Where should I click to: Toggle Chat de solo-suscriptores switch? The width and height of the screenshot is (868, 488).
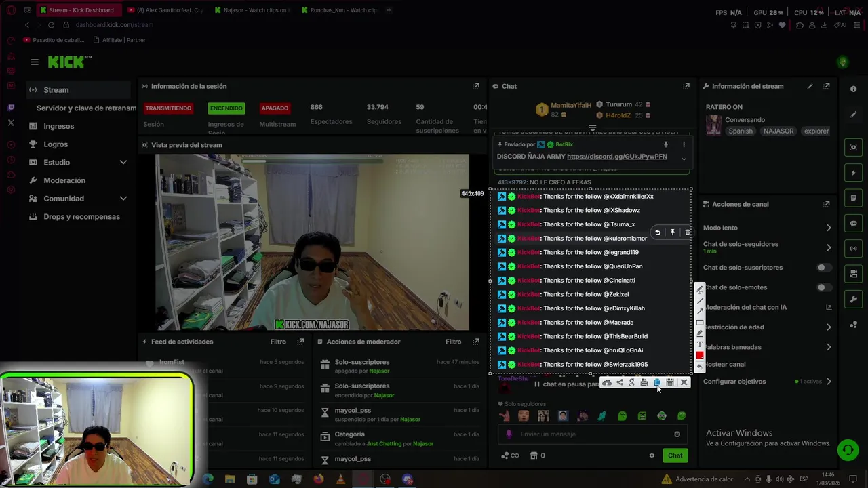coord(824,268)
